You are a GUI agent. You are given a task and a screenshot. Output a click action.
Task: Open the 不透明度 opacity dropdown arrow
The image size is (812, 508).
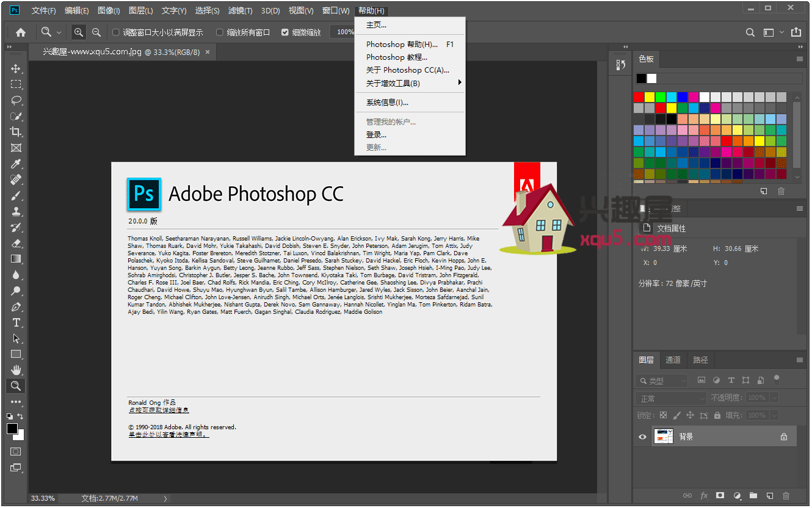point(774,398)
